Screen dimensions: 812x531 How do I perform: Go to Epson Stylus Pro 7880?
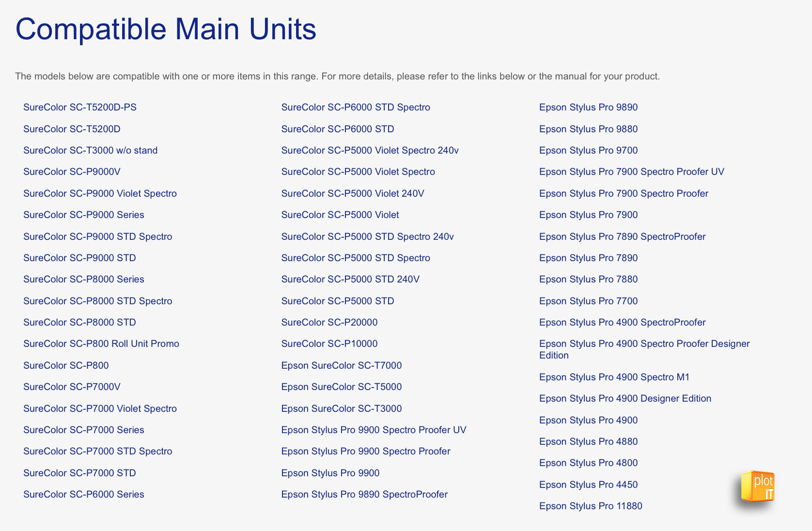pos(589,279)
